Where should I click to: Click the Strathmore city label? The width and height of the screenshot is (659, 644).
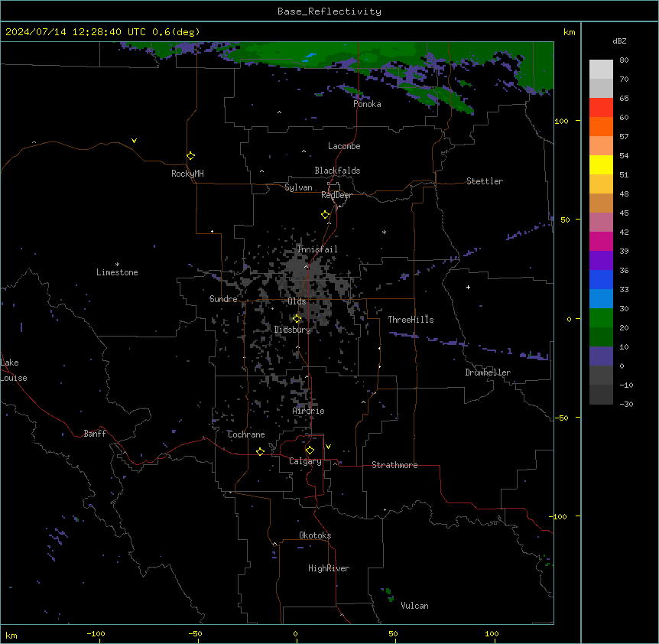[394, 465]
